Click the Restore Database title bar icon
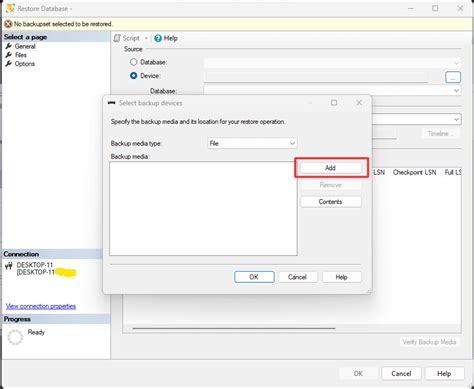 coord(10,8)
